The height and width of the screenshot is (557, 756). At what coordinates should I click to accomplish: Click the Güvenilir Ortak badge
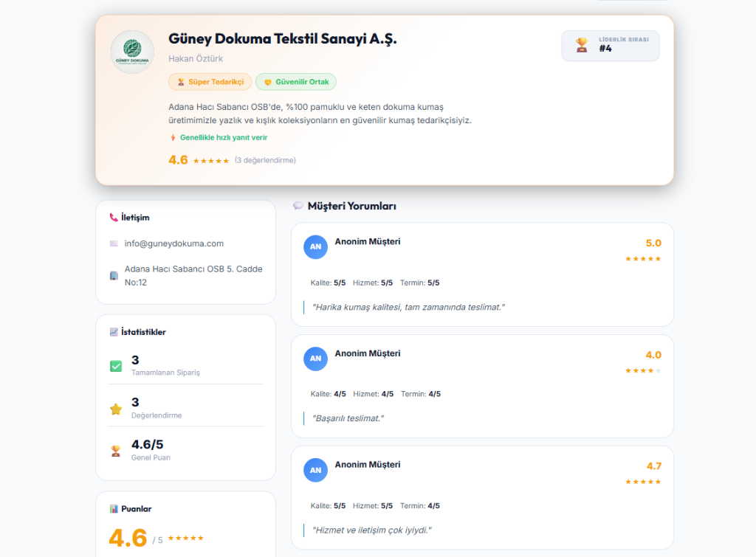(296, 82)
